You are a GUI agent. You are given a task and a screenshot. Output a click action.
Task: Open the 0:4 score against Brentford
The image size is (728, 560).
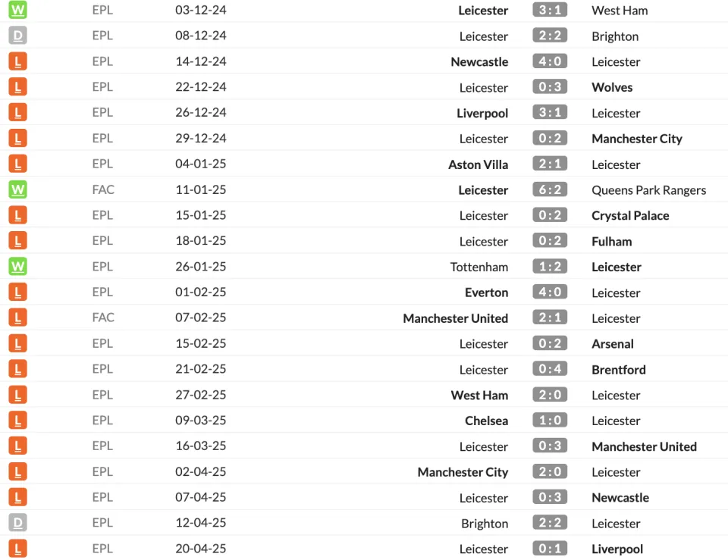pos(550,369)
